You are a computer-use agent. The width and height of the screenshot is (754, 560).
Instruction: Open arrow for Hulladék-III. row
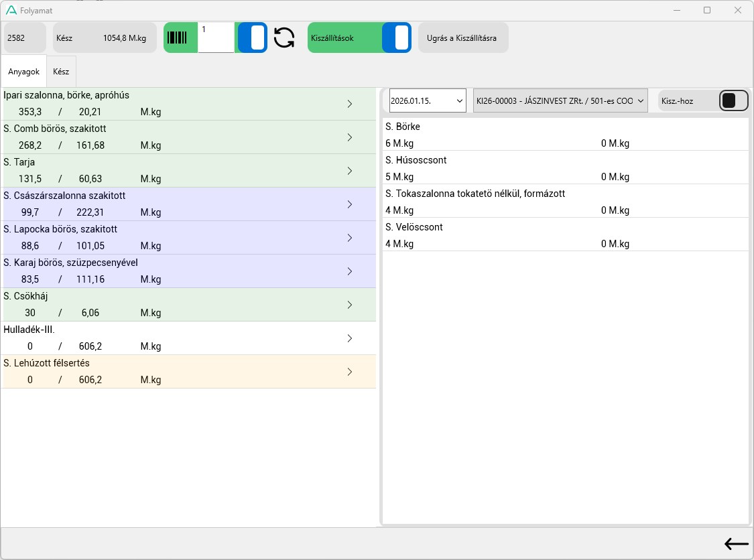(x=349, y=338)
